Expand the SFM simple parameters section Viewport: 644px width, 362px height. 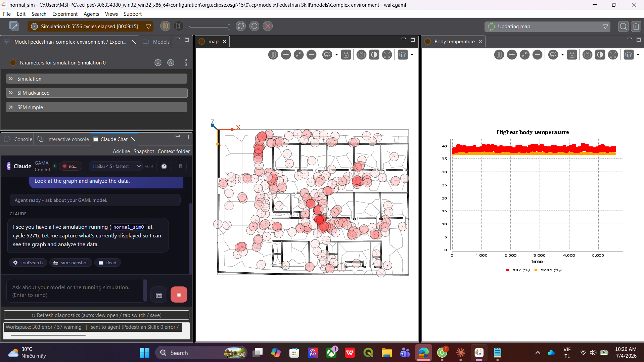[x=97, y=107]
